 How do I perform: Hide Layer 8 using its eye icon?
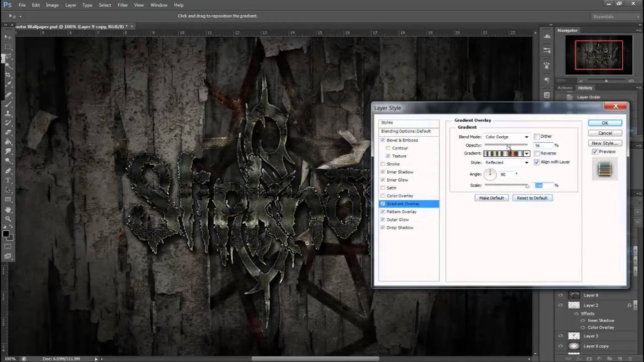[560, 296]
